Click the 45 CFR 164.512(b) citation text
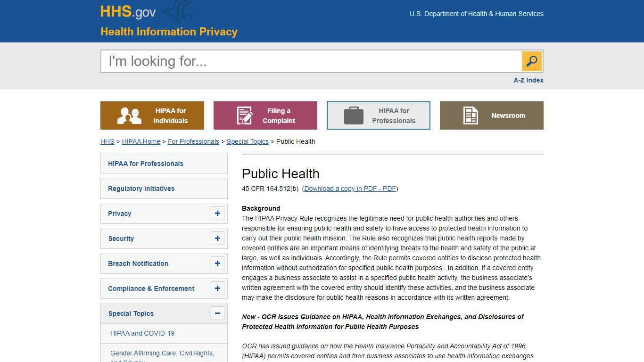The image size is (644, 362). pyautogui.click(x=270, y=189)
